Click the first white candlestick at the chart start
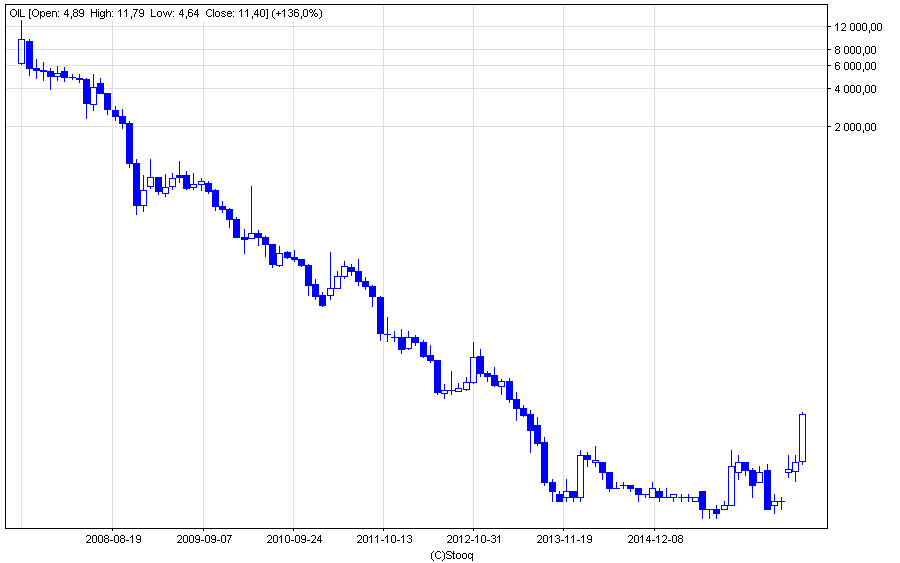The height and width of the screenshot is (563, 900). tap(22, 51)
